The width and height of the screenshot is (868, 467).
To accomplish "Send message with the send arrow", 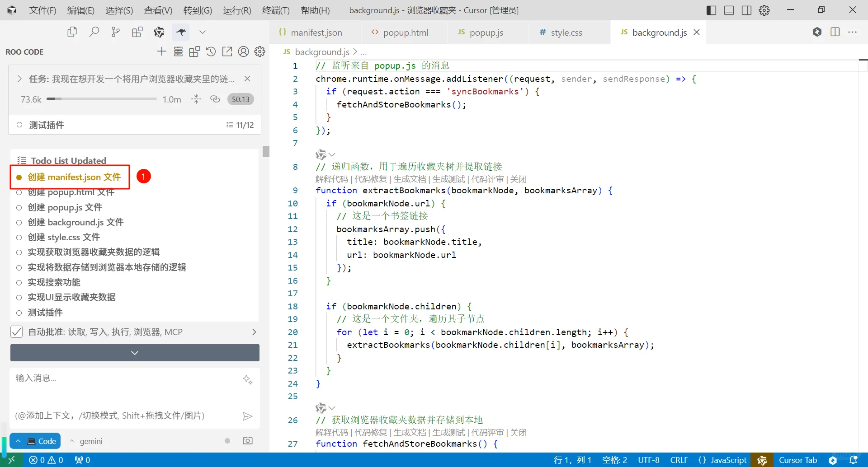I will point(248,416).
